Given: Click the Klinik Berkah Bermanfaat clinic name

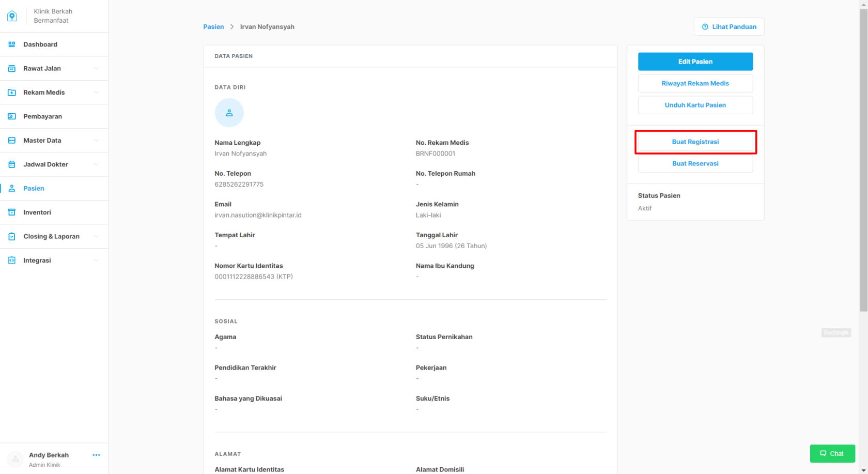Looking at the screenshot, I should point(53,16).
